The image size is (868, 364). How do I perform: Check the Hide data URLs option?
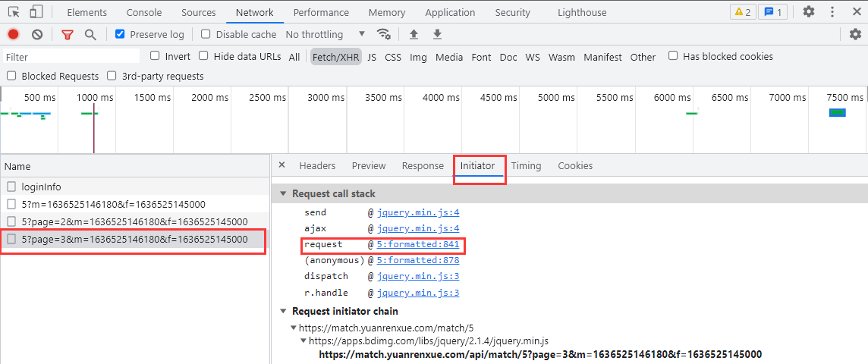[203, 56]
